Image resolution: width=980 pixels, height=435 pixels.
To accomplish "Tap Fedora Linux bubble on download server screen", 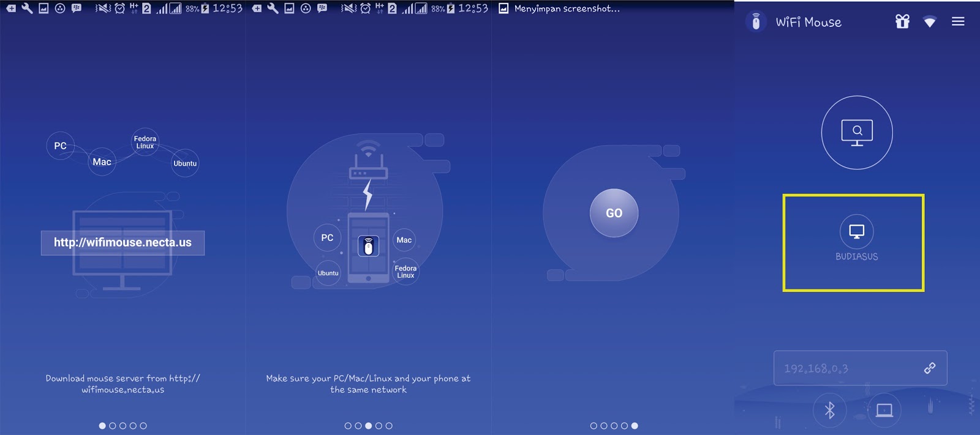I will click(145, 142).
